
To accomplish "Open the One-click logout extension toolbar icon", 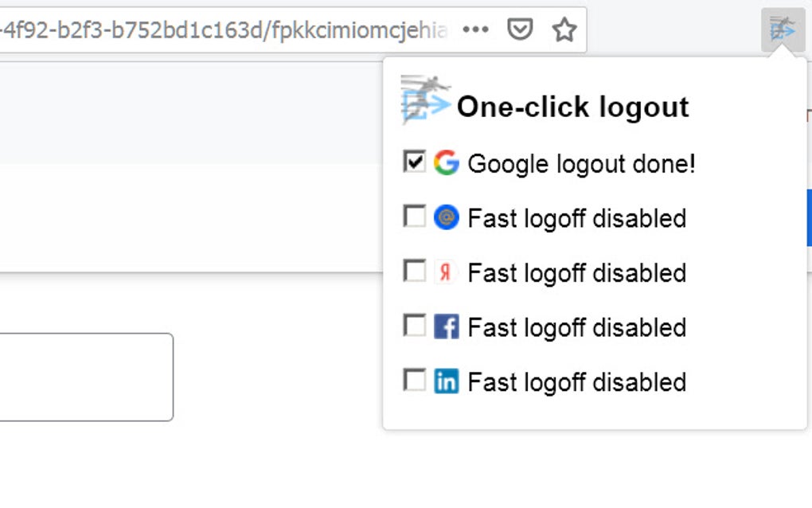I will 783,28.
